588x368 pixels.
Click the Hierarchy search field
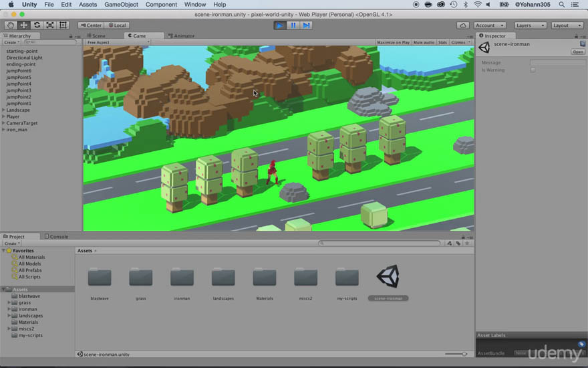pos(50,42)
